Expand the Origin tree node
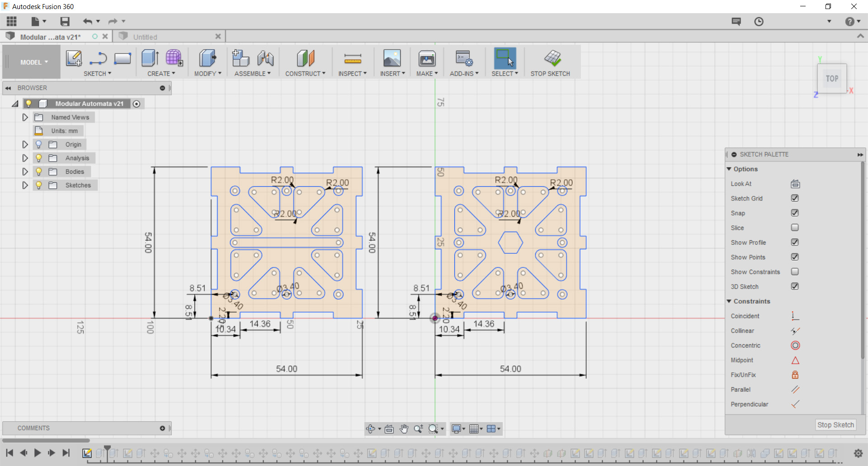Screen dimensions: 868x466 click(25, 144)
